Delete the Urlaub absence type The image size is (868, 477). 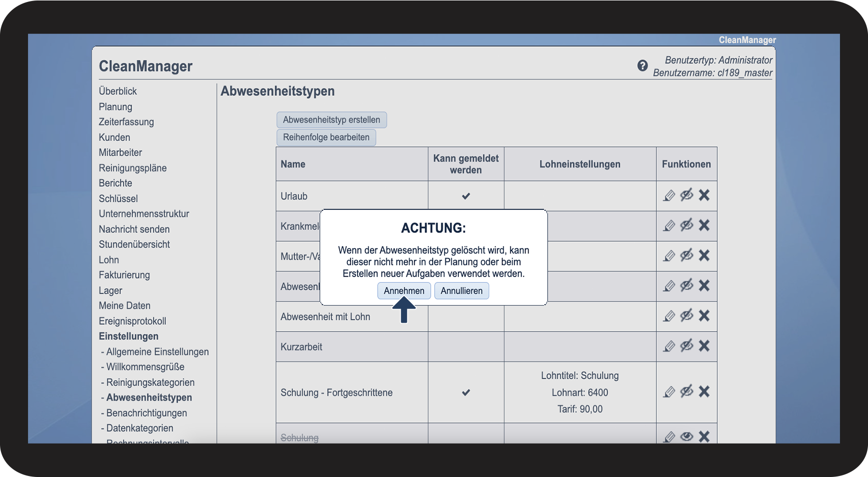704,195
